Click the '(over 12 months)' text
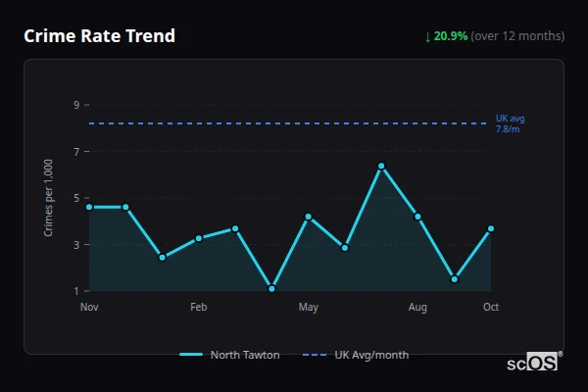This screenshot has width=588, height=392. pos(517,36)
